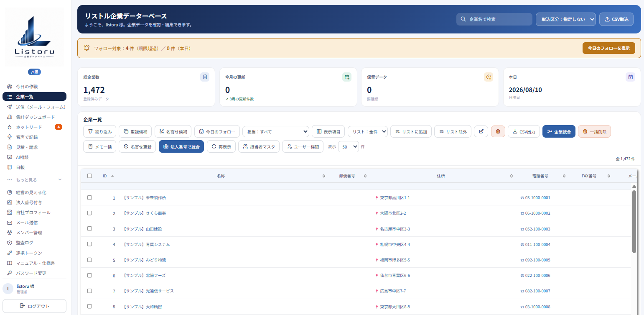Click the Listoru logo

click(x=34, y=37)
